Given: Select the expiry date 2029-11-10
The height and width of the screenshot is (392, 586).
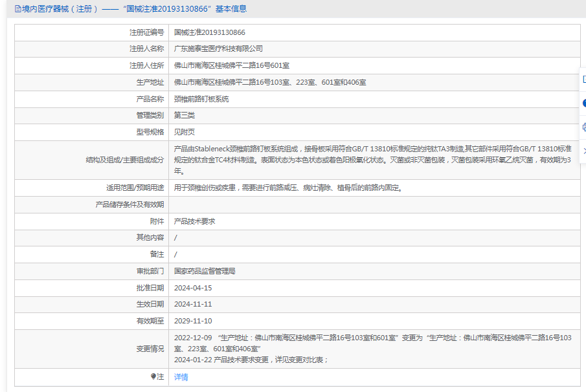Looking at the screenshot, I should click(x=193, y=321).
